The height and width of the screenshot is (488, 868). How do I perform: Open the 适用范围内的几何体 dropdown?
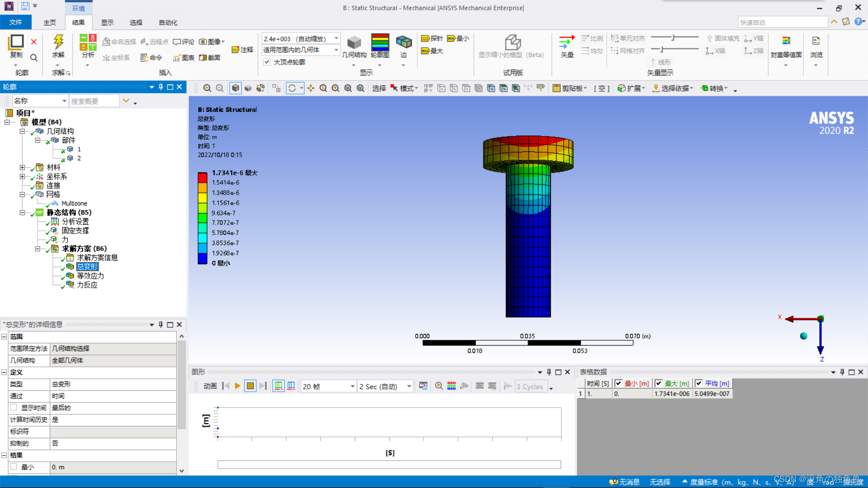tap(336, 50)
